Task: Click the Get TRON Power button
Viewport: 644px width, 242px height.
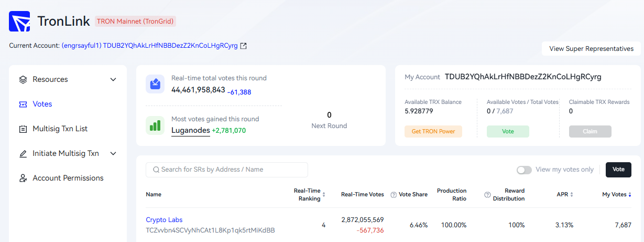Action: coord(433,131)
